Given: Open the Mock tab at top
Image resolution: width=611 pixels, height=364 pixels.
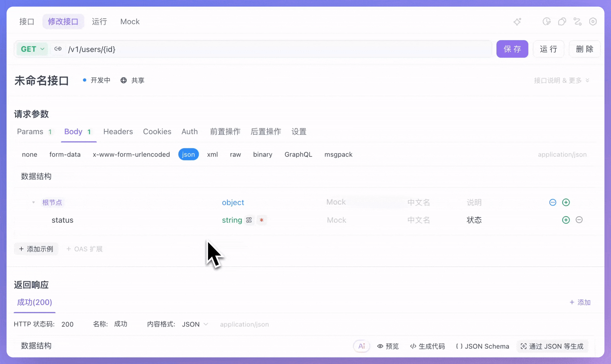Looking at the screenshot, I should pos(130,21).
